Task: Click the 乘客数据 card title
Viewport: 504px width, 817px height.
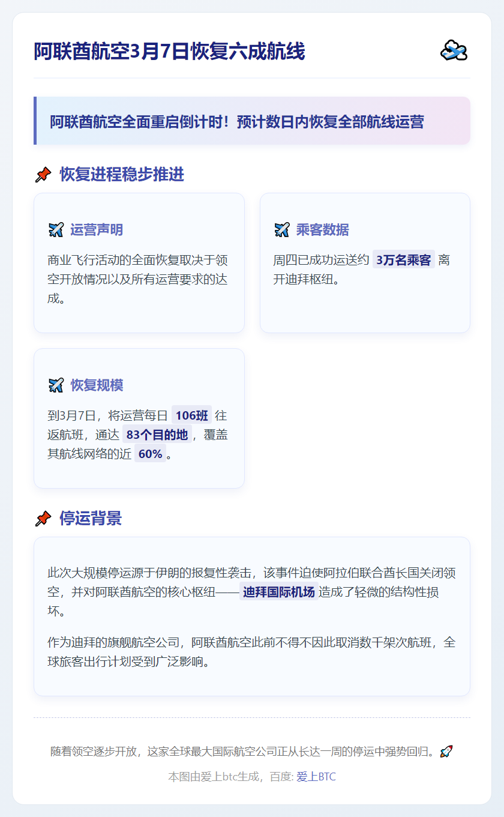Action: click(322, 230)
